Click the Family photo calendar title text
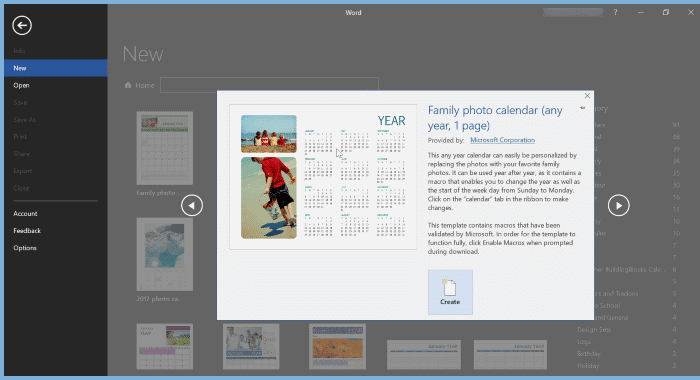Viewport: 700px width, 380px height. [495, 118]
